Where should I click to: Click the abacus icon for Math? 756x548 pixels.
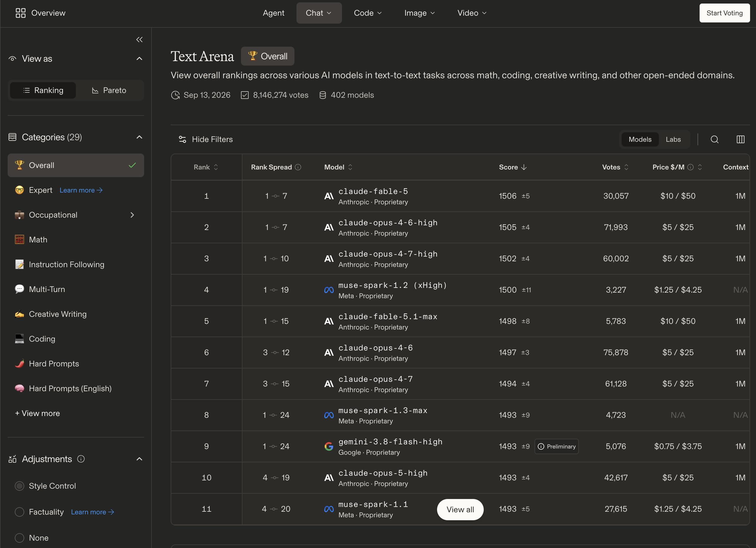pyautogui.click(x=19, y=239)
